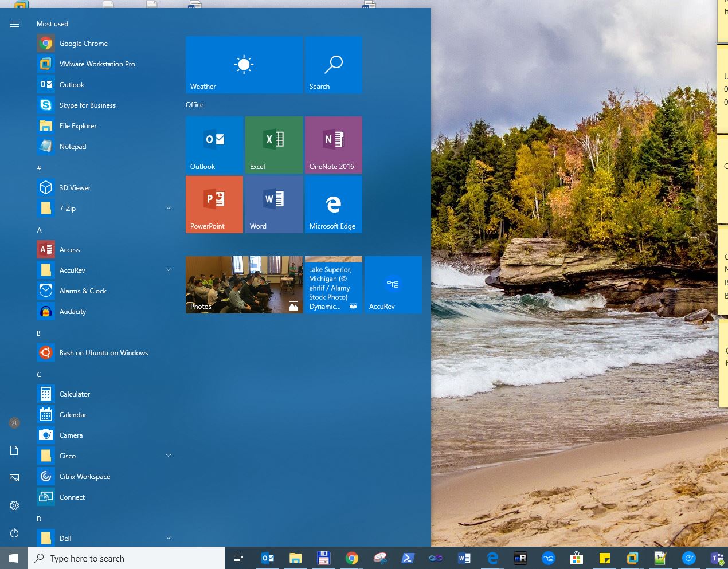
Task: Launch the AccuRev tile
Action: coord(393,285)
